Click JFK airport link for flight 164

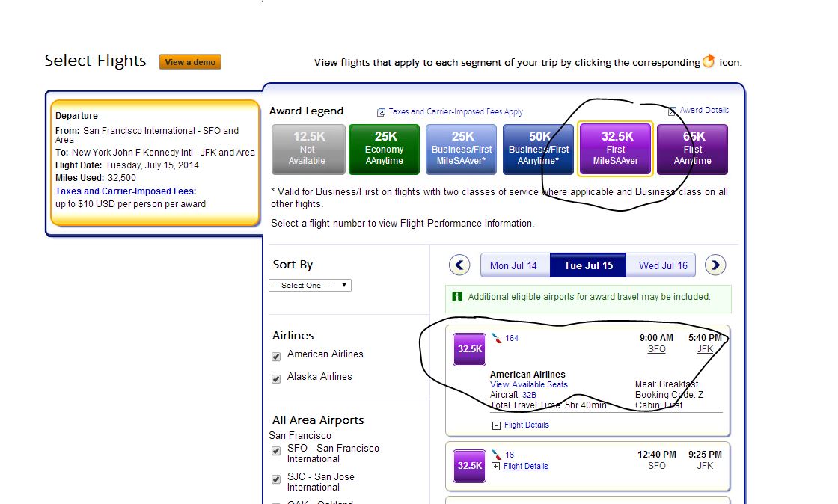(x=705, y=349)
